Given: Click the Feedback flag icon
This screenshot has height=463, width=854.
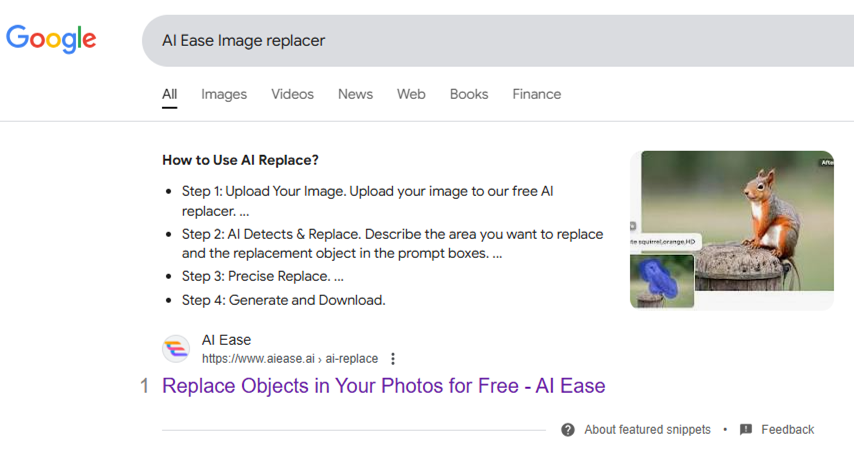Looking at the screenshot, I should [746, 430].
